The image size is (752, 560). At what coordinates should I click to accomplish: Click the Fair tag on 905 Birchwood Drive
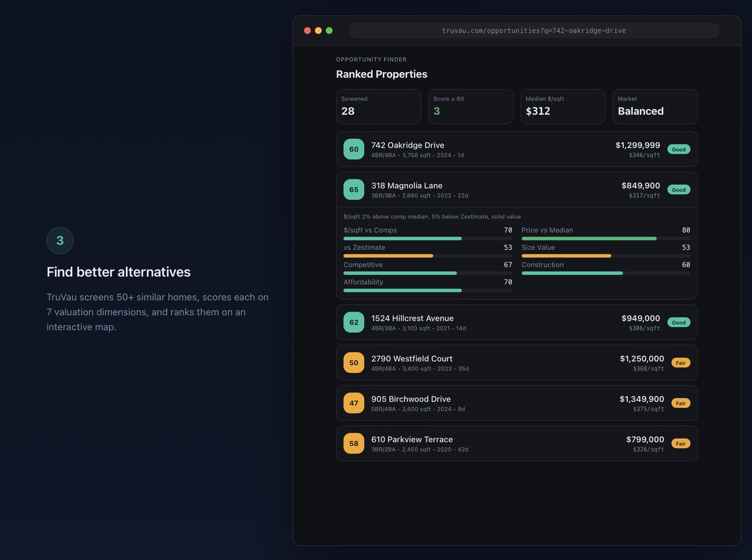[681, 403]
